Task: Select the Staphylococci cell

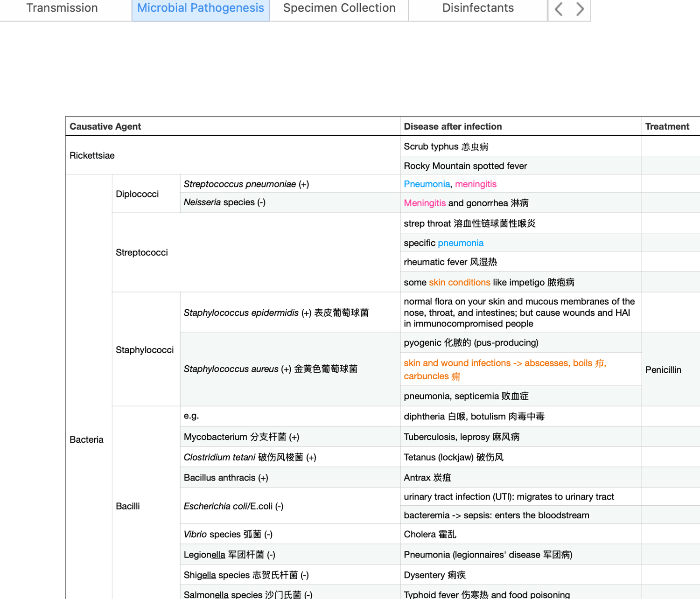Action: pos(146,349)
